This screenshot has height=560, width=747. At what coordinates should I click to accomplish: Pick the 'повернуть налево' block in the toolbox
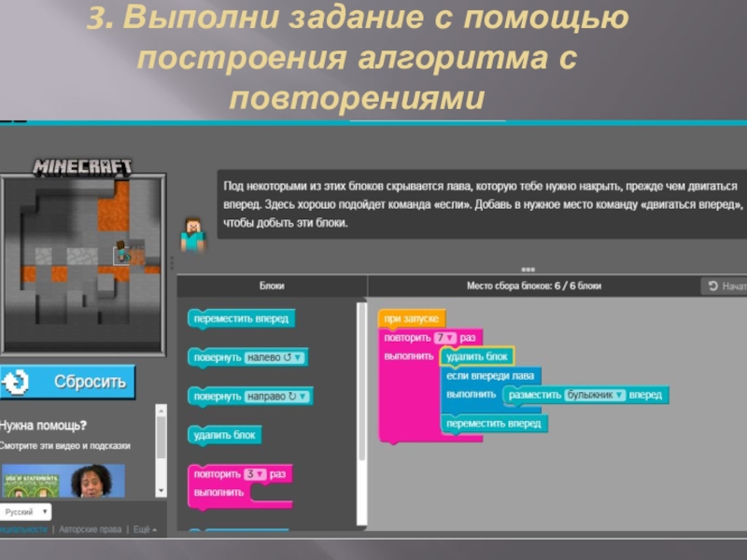tap(247, 357)
